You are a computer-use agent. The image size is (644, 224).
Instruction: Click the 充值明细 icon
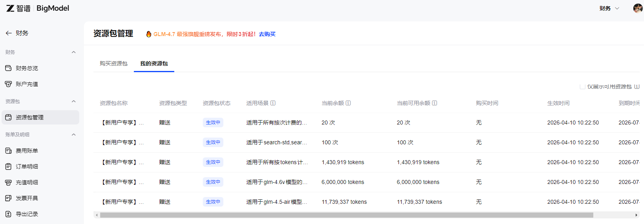(x=8, y=182)
